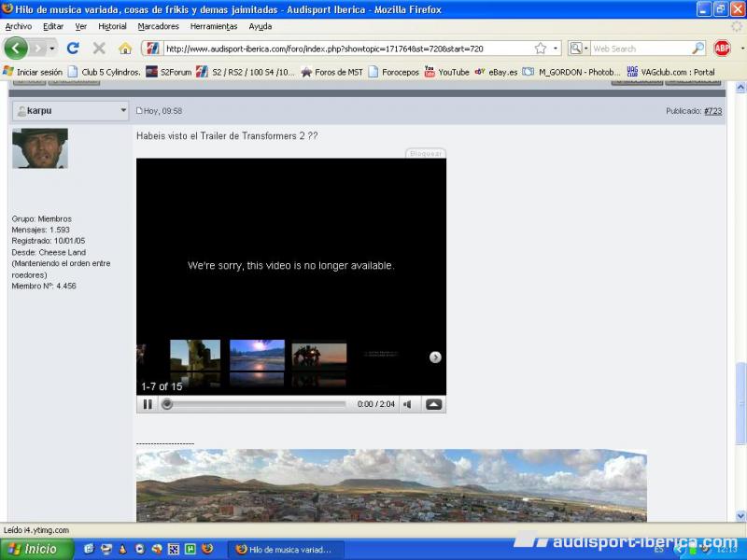Bookmark this page with the star icon
Image resolution: width=747 pixels, height=560 pixels.
tap(541, 49)
